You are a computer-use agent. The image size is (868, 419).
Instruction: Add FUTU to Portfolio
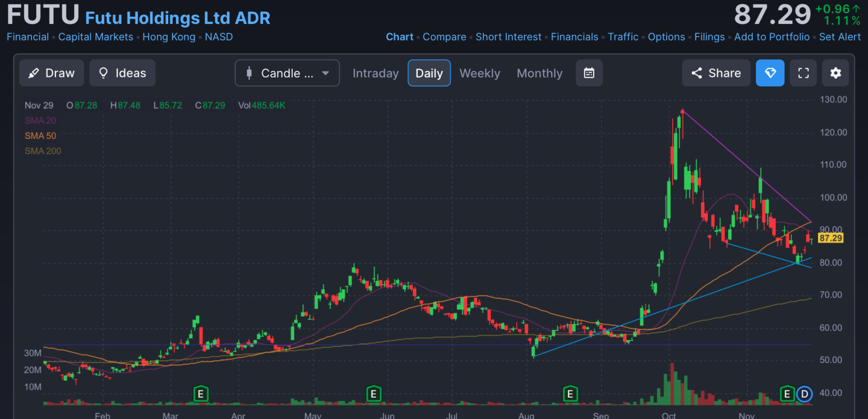tap(772, 37)
